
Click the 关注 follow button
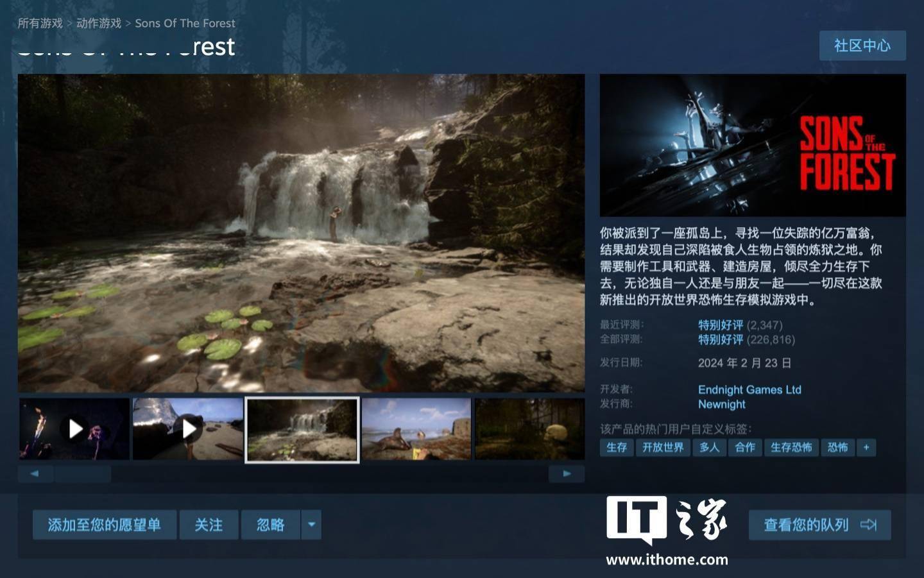pos(209,525)
